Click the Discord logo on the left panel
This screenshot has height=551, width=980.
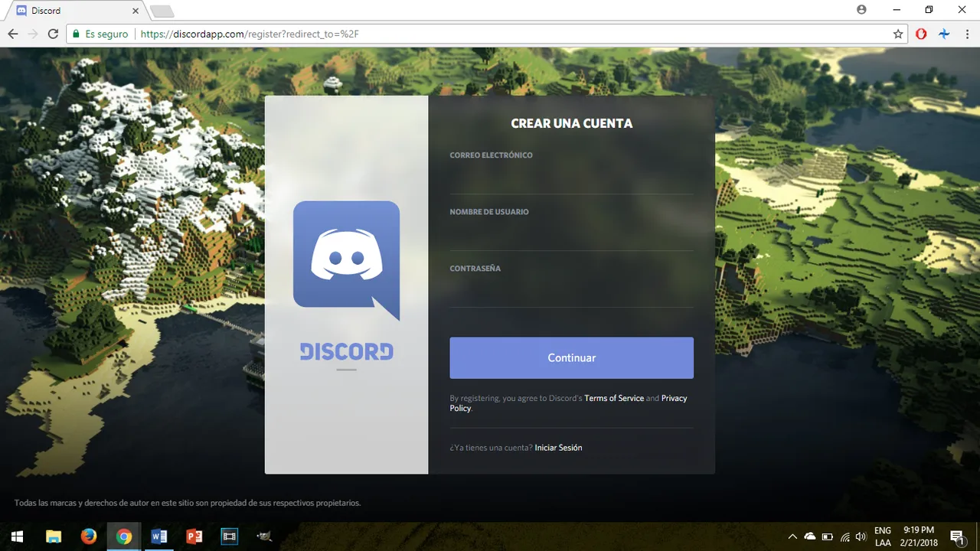click(x=346, y=261)
